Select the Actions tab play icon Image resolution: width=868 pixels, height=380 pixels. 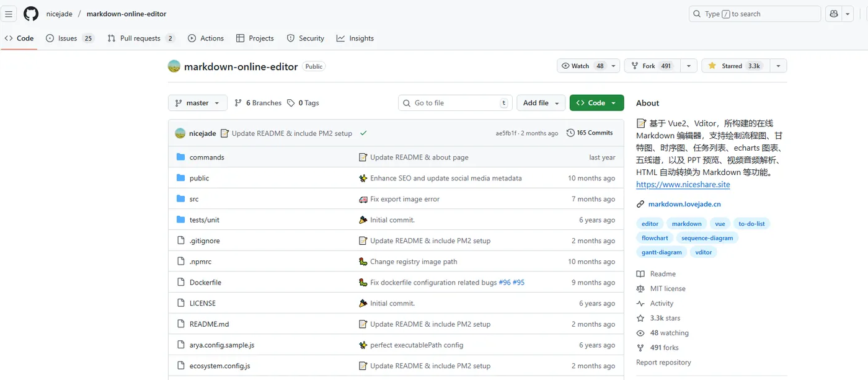pyautogui.click(x=192, y=38)
